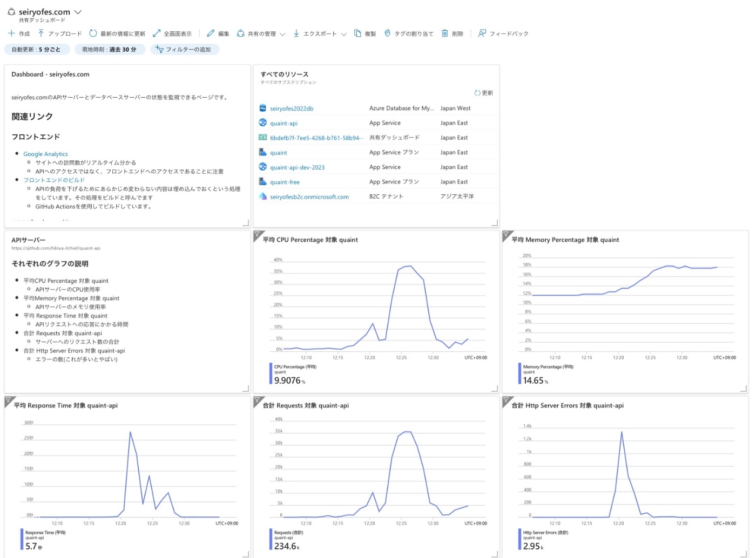The height and width of the screenshot is (558, 756).
Task: Click the filter funnel icon in フィルターの追加
Action: click(x=159, y=49)
